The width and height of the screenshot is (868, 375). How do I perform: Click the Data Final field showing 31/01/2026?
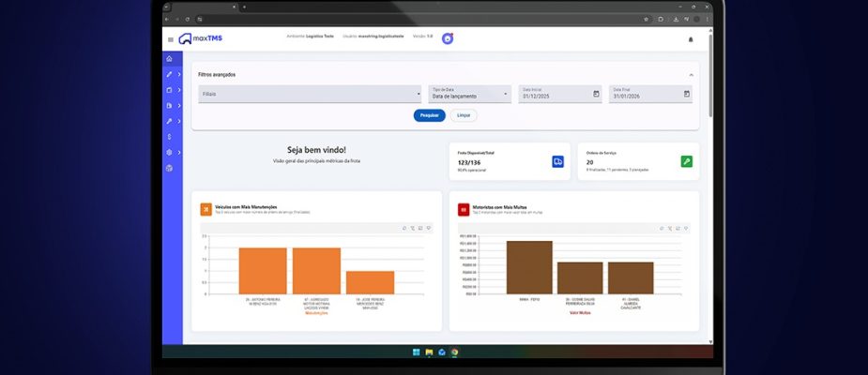tap(650, 94)
